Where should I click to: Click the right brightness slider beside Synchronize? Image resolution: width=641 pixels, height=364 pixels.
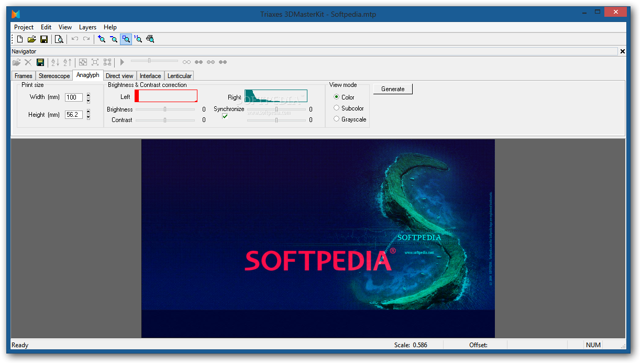(277, 109)
